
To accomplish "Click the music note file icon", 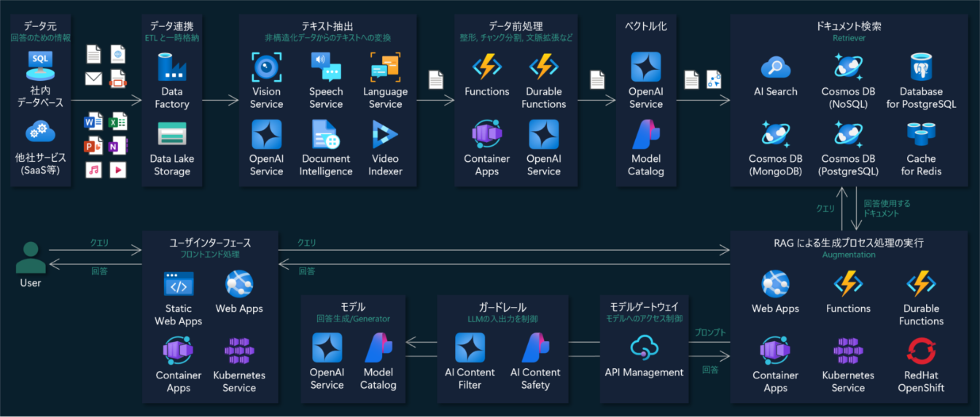I will point(93,170).
